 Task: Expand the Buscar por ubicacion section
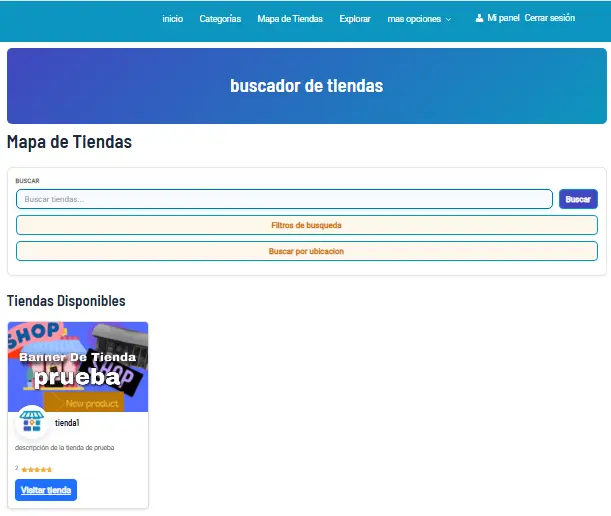click(x=306, y=251)
